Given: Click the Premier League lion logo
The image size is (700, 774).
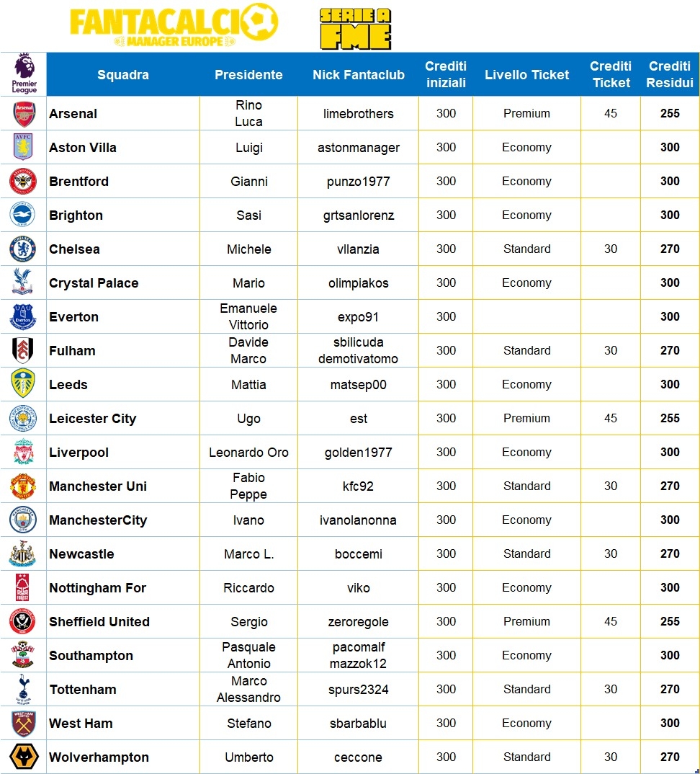Looking at the screenshot, I should pos(24,74).
